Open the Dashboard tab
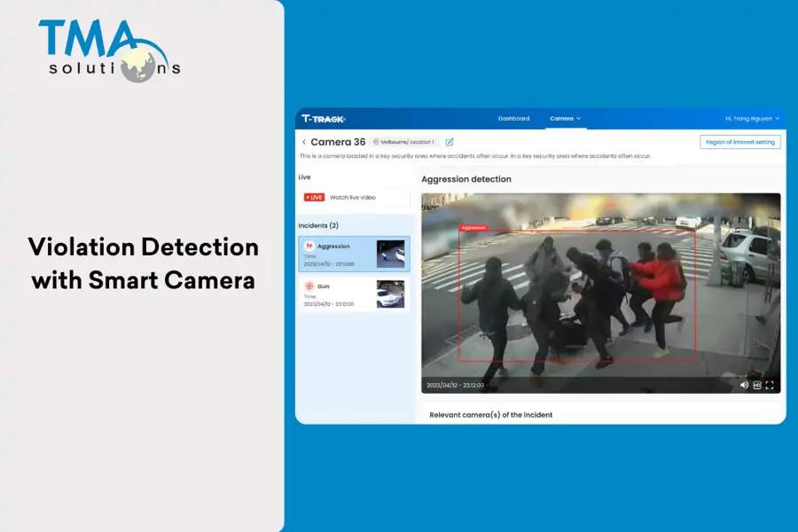 tap(513, 119)
